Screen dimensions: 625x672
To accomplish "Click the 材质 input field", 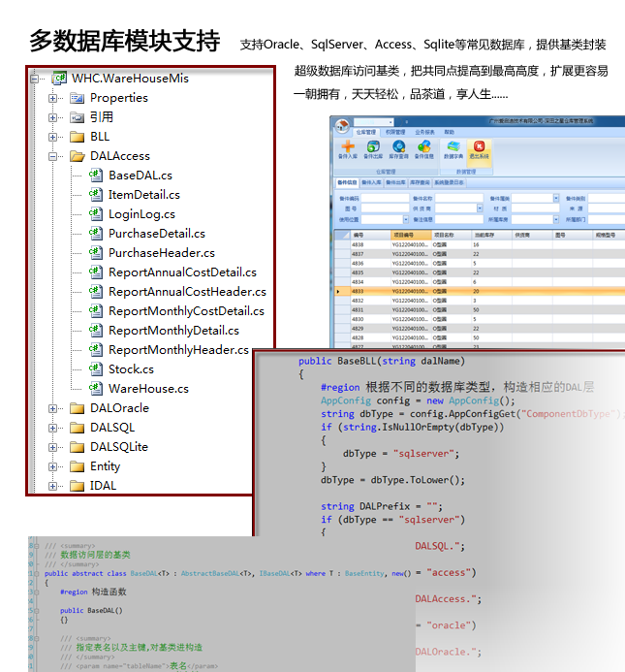I will pos(536,208).
